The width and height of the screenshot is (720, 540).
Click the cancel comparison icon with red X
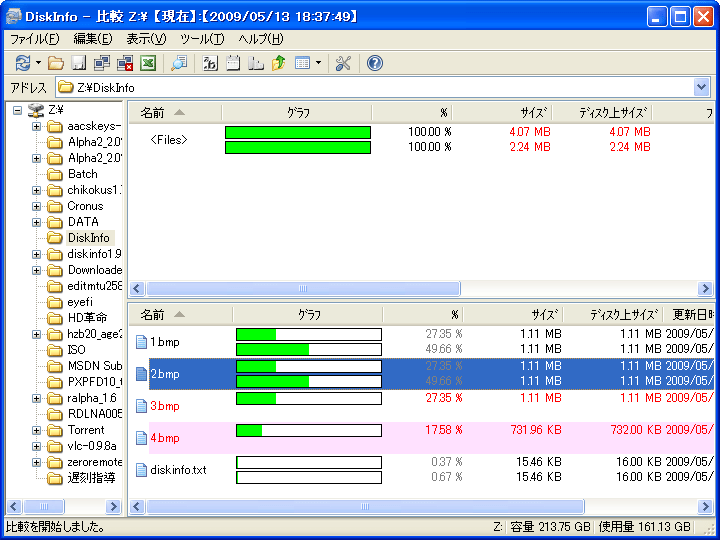(x=124, y=63)
